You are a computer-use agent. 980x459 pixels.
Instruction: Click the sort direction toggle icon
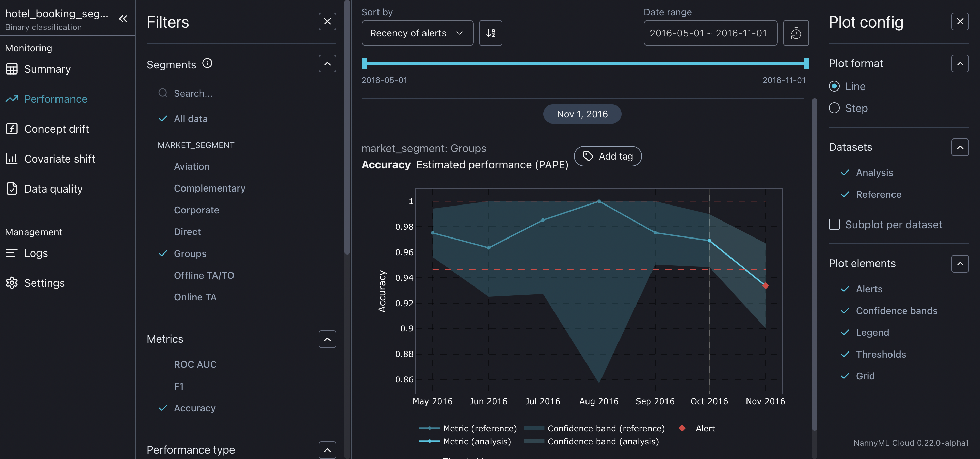click(x=491, y=33)
